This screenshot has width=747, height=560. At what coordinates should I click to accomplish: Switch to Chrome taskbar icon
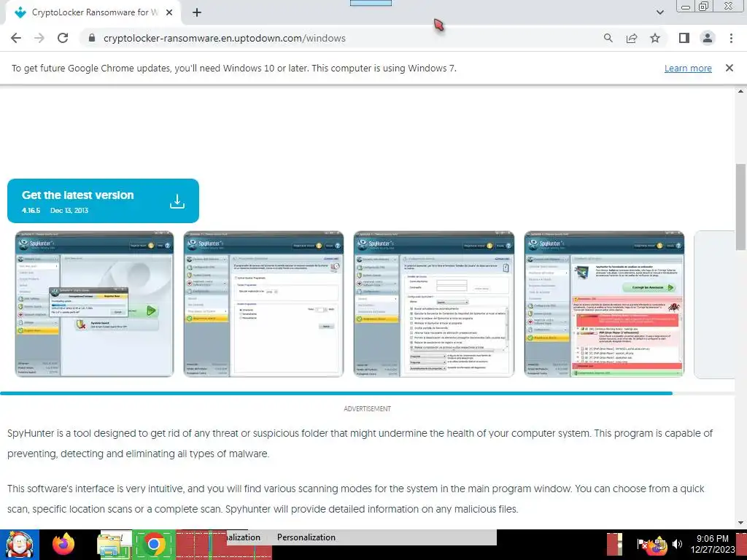coord(154,544)
